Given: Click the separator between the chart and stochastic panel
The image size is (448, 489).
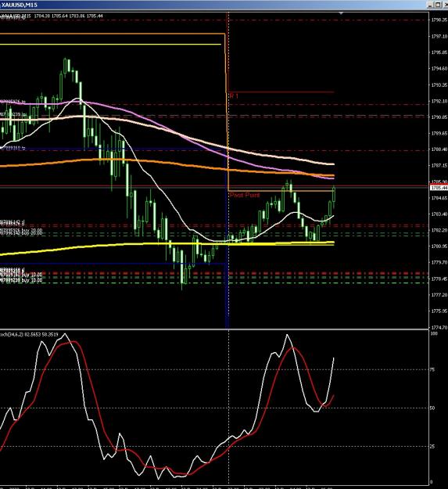Looking at the screenshot, I should tap(214, 329).
